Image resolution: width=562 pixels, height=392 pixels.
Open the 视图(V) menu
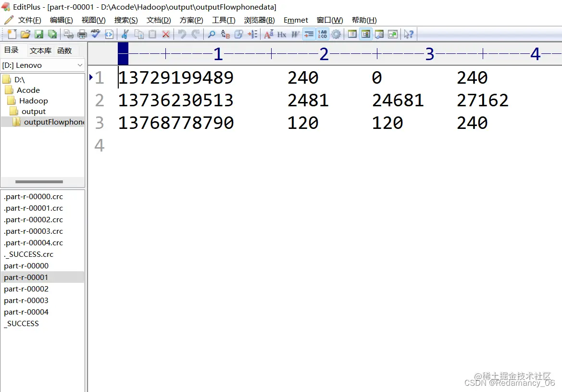pos(94,20)
